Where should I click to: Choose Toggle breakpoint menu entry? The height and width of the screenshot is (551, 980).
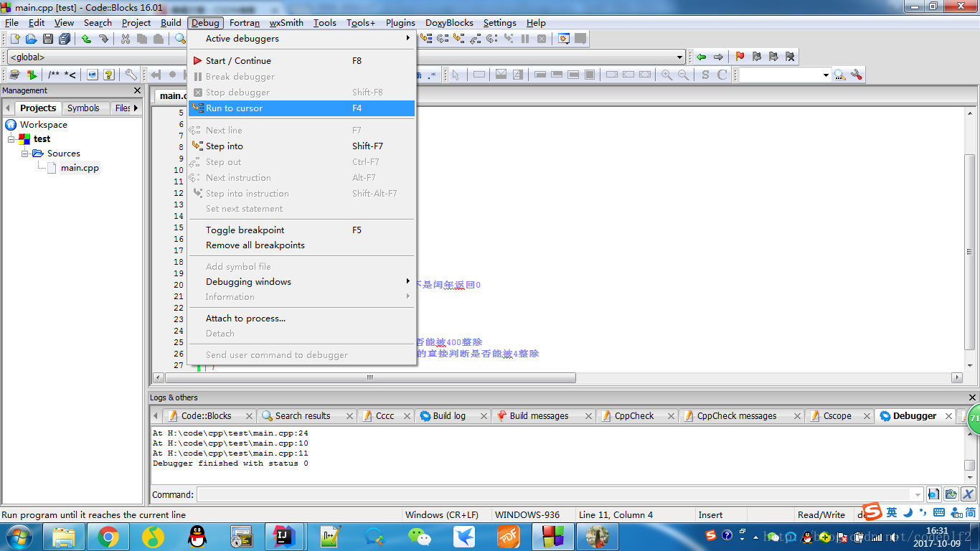coord(301,230)
